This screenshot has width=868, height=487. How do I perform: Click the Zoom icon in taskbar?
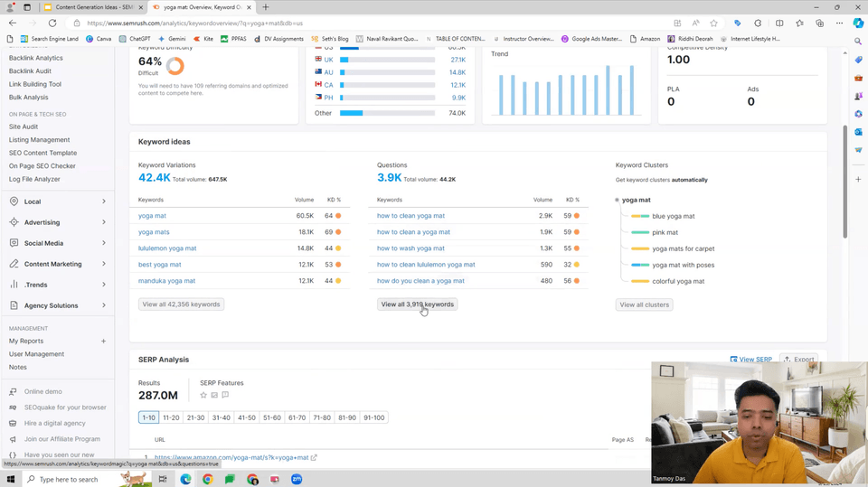(297, 479)
